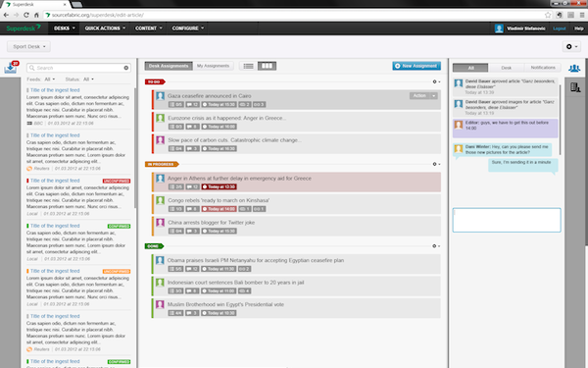
Task: Click author avatar of Slow pace of carbon cuts
Action: pyautogui.click(x=160, y=140)
